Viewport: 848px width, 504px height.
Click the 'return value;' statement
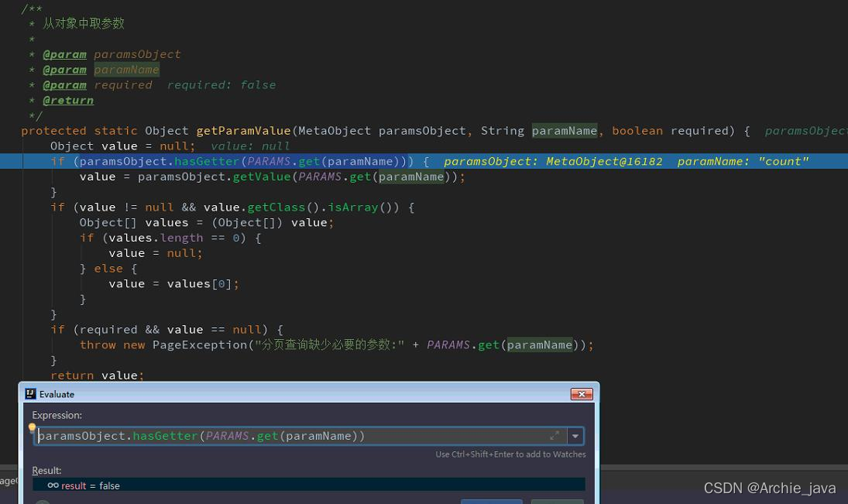pos(98,375)
